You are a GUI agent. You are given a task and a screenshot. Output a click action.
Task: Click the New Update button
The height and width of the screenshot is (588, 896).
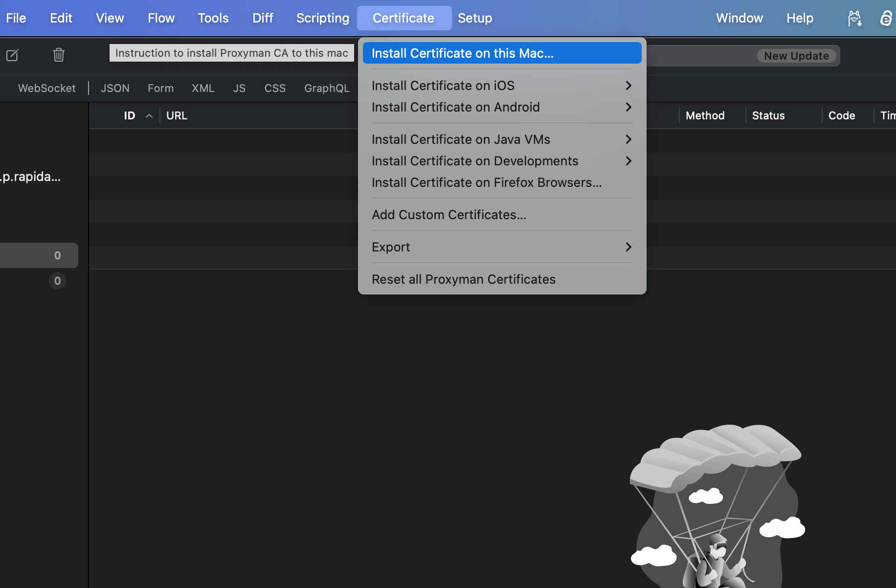pyautogui.click(x=796, y=56)
